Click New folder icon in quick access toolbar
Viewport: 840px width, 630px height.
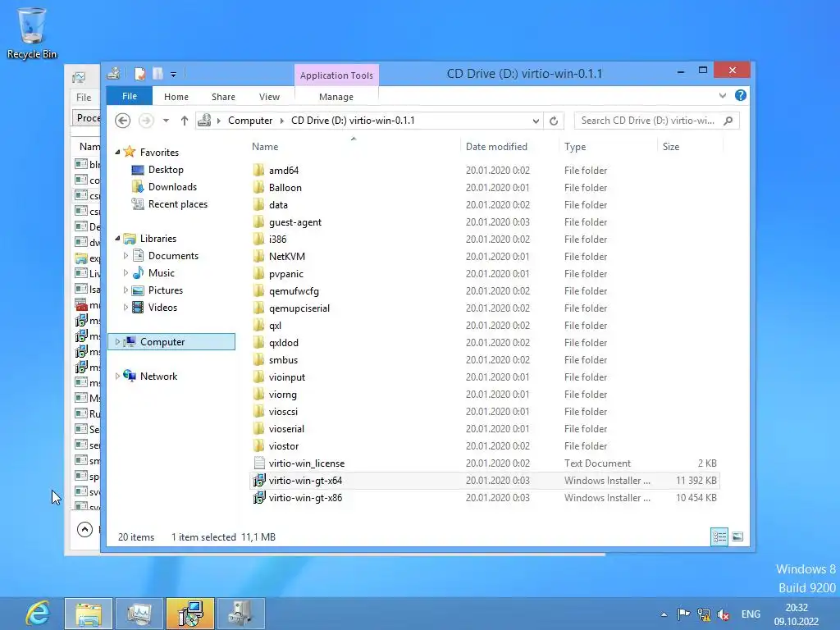[x=157, y=73]
